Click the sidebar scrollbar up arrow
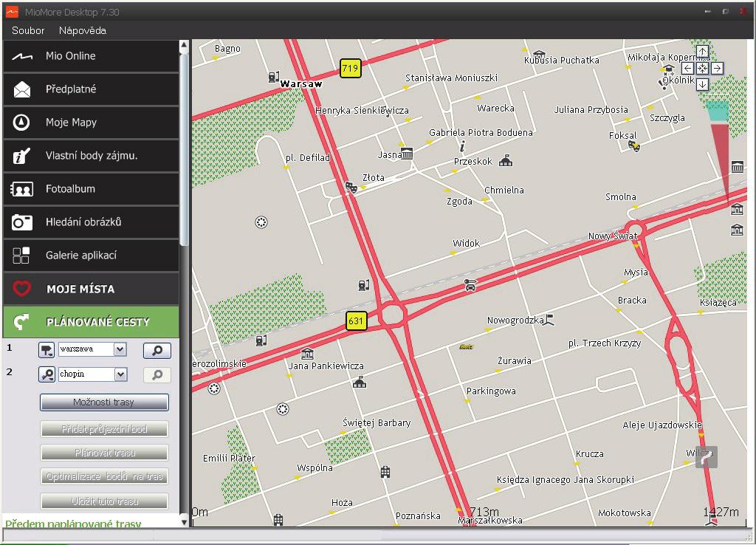Image resolution: width=756 pixels, height=545 pixels. (184, 45)
